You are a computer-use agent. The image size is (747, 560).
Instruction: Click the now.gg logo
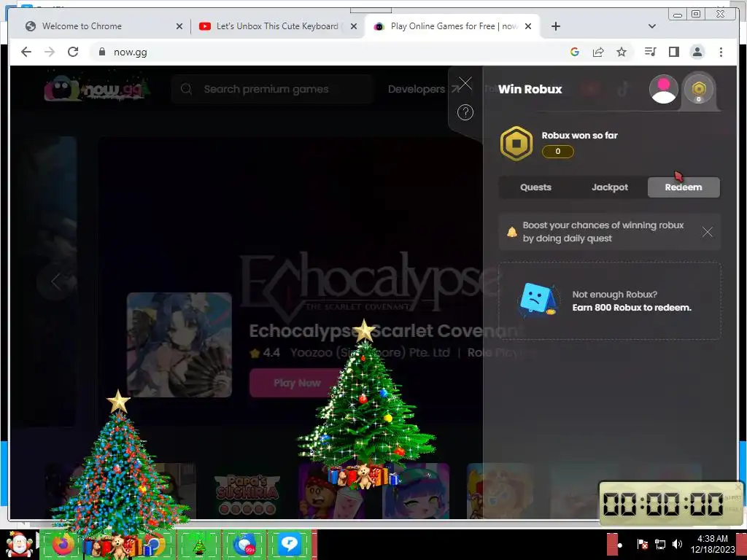click(x=97, y=88)
